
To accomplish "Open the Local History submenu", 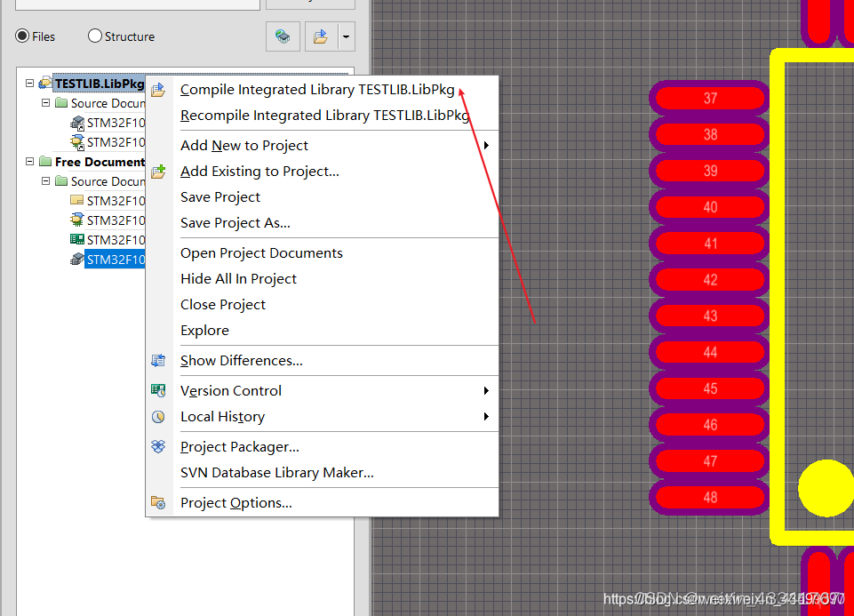I will point(323,417).
